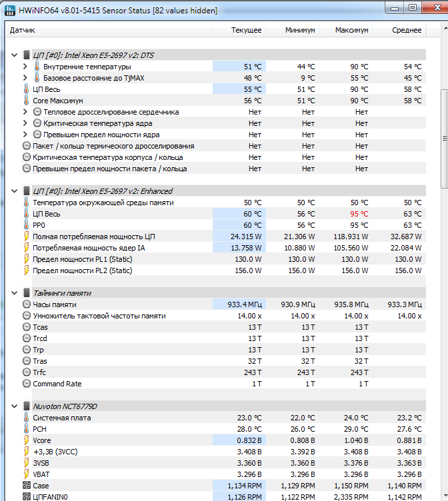Click the 2,335 RPM maximum fan value
The width and height of the screenshot is (448, 501).
pos(351,497)
